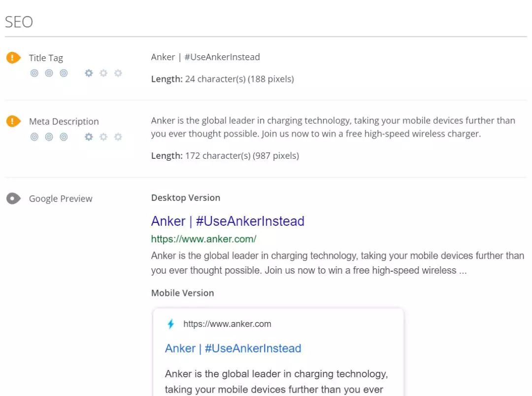
Task: Click the orange warning icon beside Meta Description
Action: click(x=13, y=121)
